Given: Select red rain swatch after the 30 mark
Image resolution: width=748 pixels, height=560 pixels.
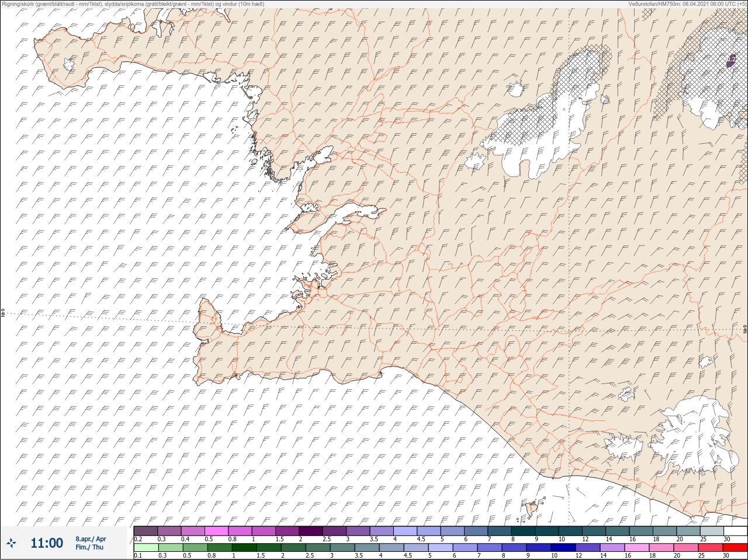Looking at the screenshot, I should 736,548.
